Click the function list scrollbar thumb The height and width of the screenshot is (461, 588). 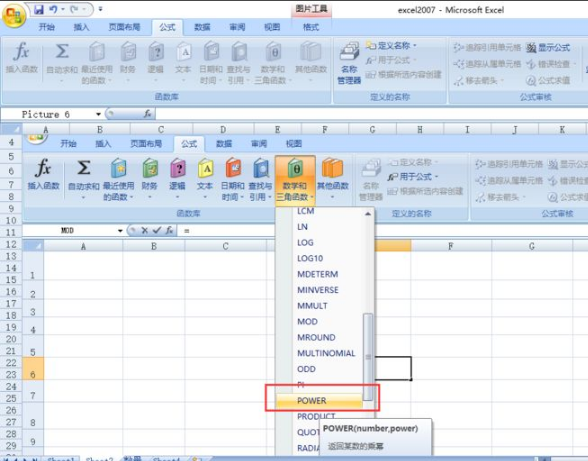368,357
